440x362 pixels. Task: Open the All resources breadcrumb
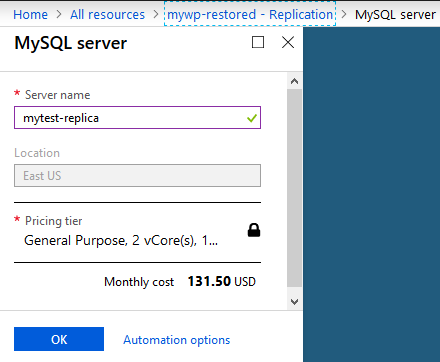tap(107, 15)
